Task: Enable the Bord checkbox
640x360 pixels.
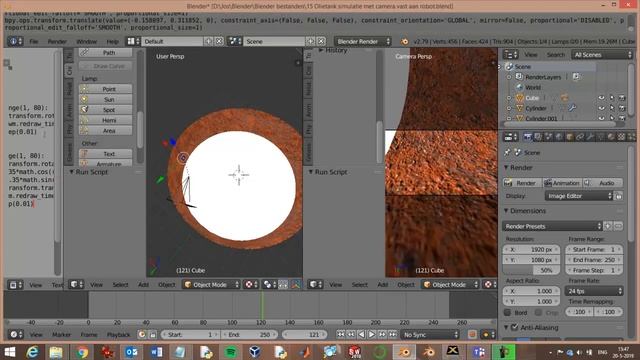Action: [x=507, y=312]
